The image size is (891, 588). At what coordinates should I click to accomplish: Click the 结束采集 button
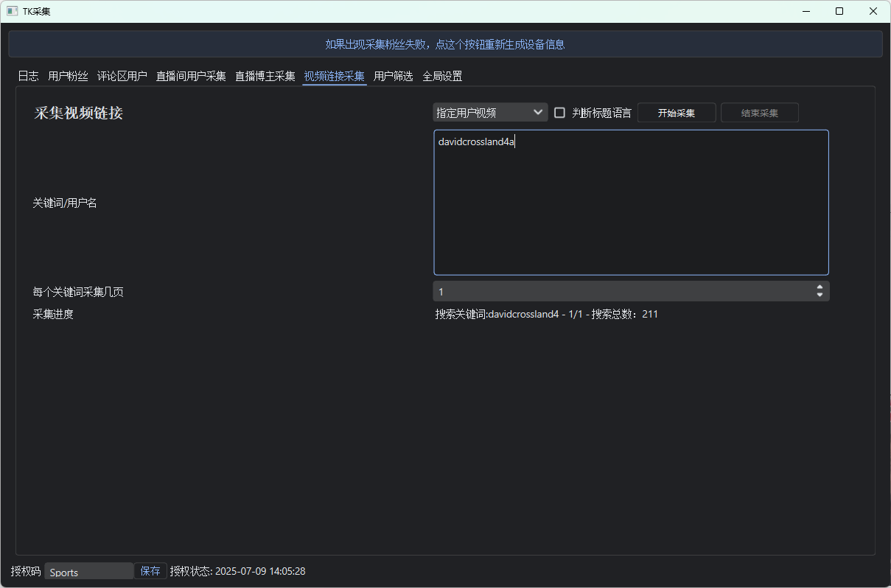click(760, 113)
